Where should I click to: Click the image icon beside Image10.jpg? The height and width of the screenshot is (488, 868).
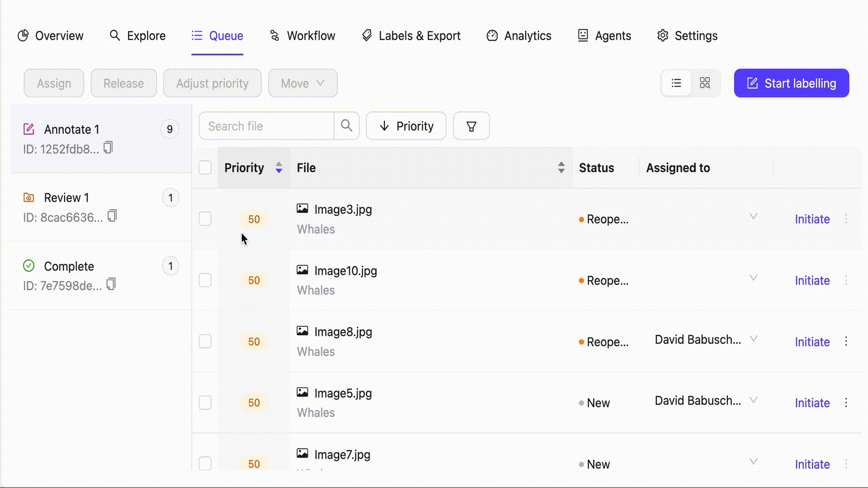[x=302, y=270]
